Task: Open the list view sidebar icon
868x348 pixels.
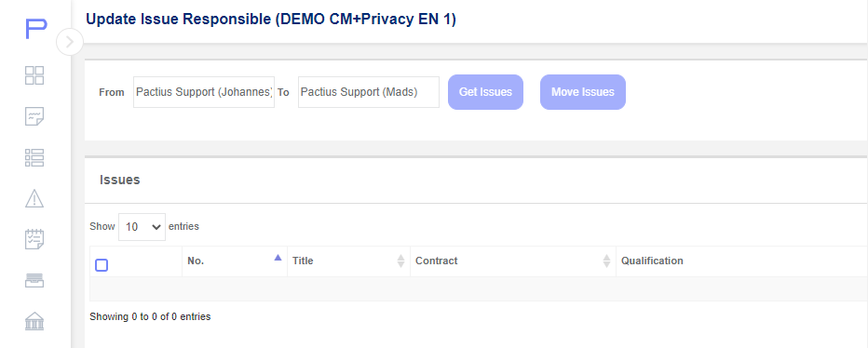Action: pos(34,157)
